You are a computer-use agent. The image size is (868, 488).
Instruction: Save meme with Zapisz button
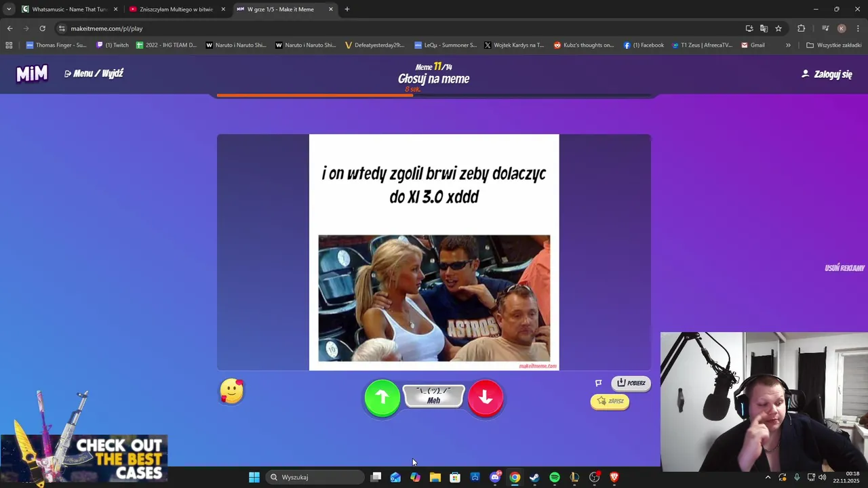[610, 401]
